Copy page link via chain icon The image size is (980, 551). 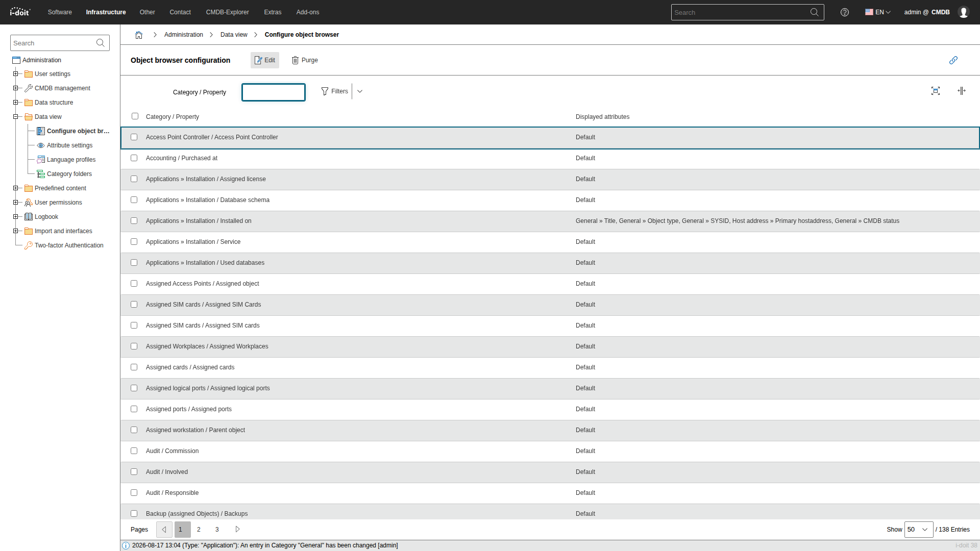(953, 60)
